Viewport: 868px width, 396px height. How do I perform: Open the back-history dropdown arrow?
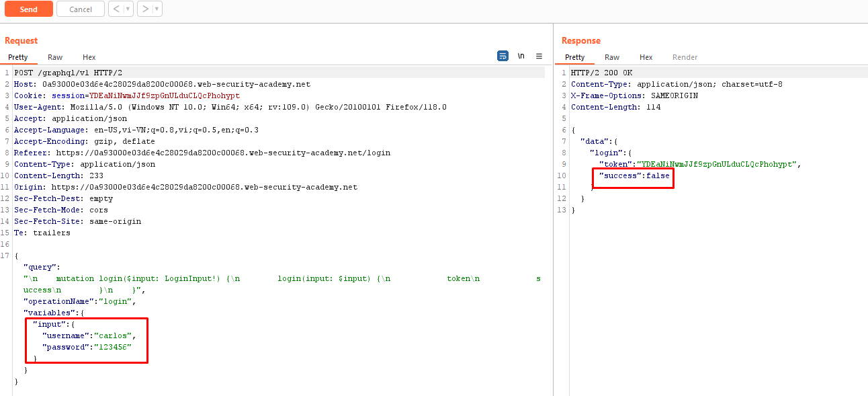point(128,9)
